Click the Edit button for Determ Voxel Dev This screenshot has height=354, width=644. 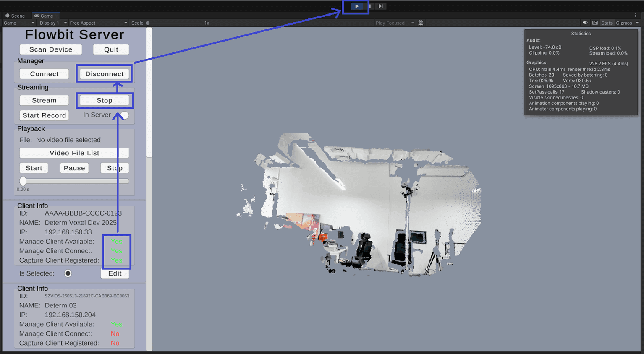(x=115, y=273)
